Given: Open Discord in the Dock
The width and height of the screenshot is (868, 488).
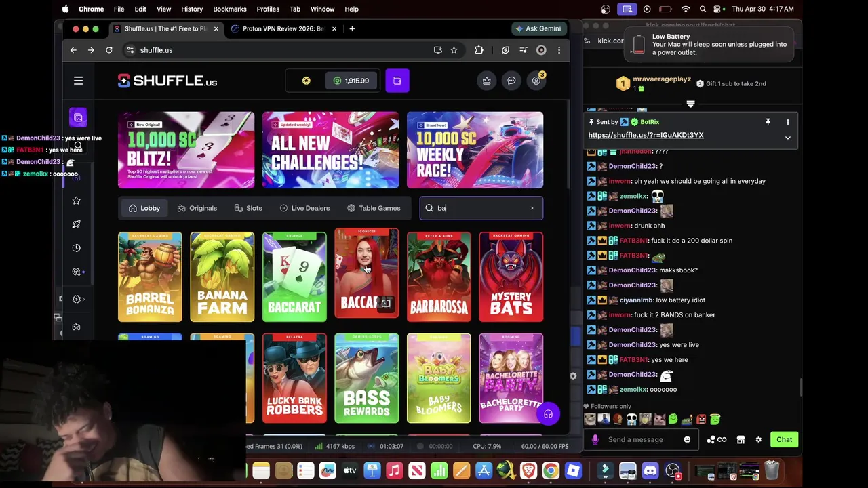Looking at the screenshot, I should 650,470.
